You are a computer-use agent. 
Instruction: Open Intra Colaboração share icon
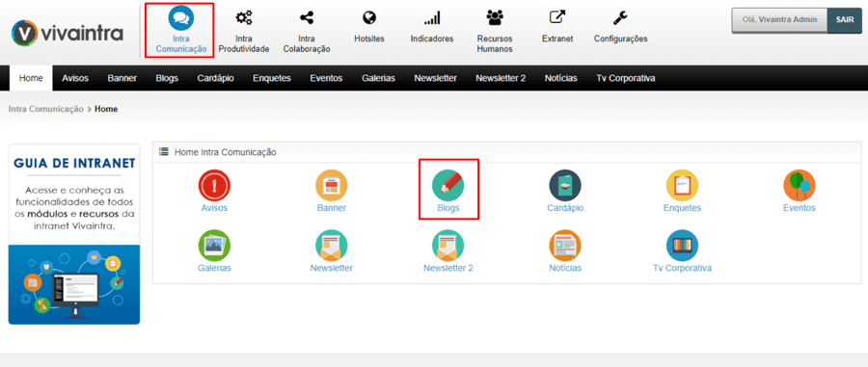coord(306,18)
